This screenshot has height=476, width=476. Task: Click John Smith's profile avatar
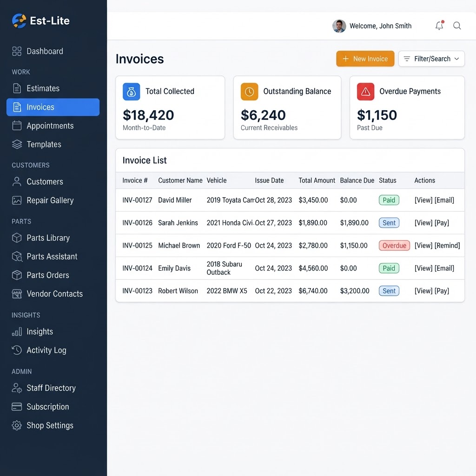339,26
